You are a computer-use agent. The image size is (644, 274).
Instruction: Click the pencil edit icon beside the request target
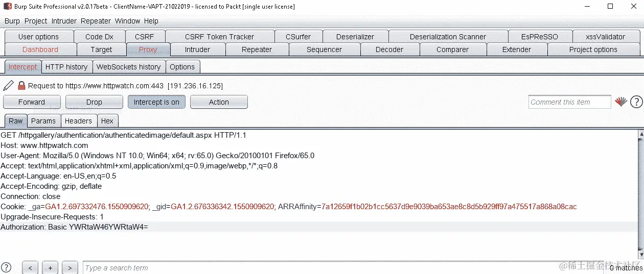coord(8,85)
